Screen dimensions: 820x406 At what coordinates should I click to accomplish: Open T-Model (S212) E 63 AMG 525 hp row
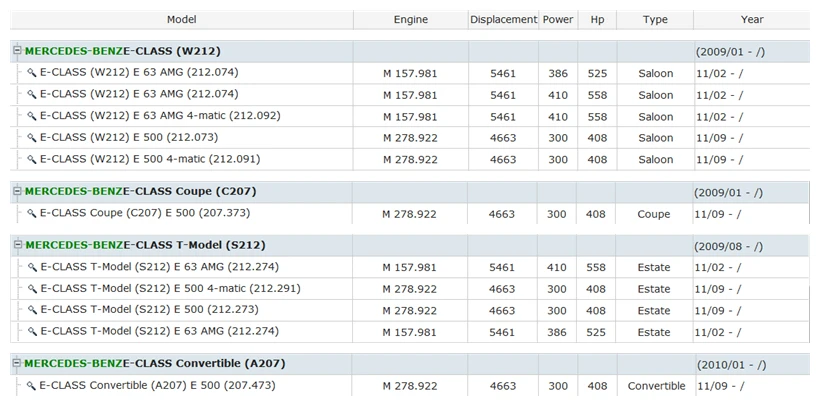click(410, 332)
